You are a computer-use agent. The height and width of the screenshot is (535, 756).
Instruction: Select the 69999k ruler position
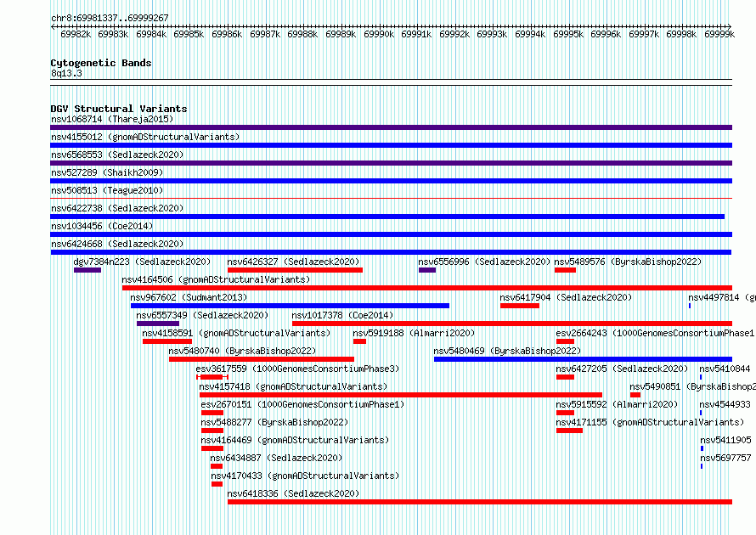pos(719,34)
